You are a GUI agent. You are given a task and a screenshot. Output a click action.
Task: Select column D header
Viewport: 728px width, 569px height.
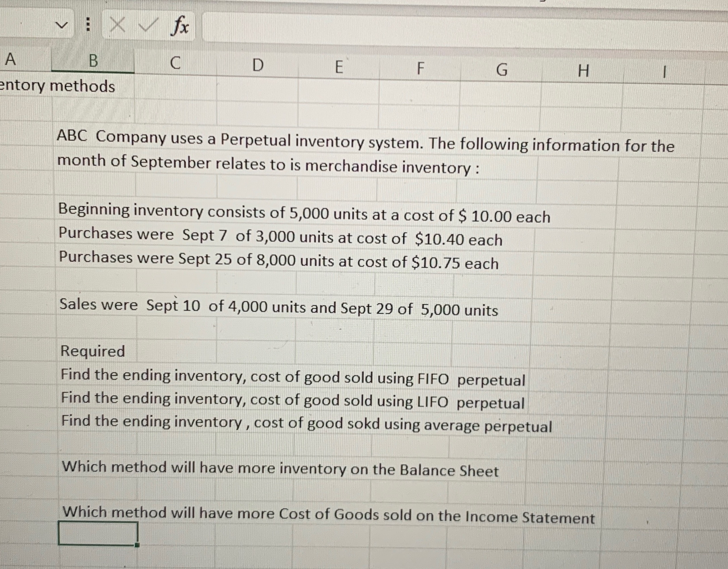point(257,65)
